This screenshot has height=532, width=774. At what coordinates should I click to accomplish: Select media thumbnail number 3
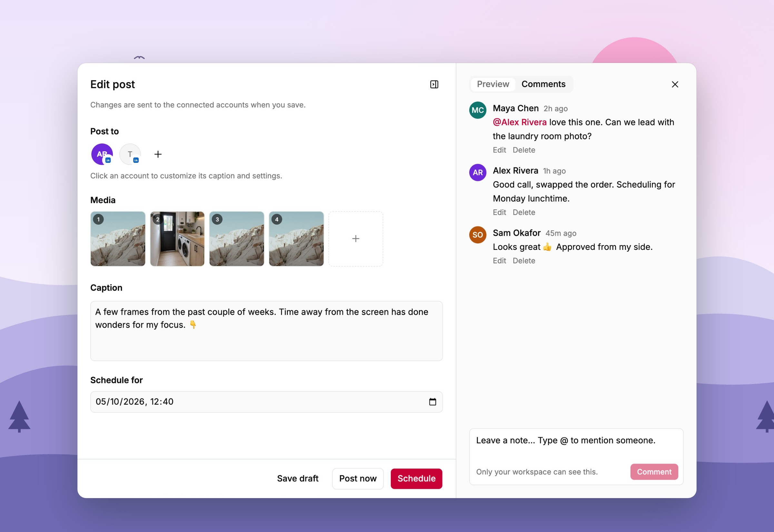pos(237,239)
